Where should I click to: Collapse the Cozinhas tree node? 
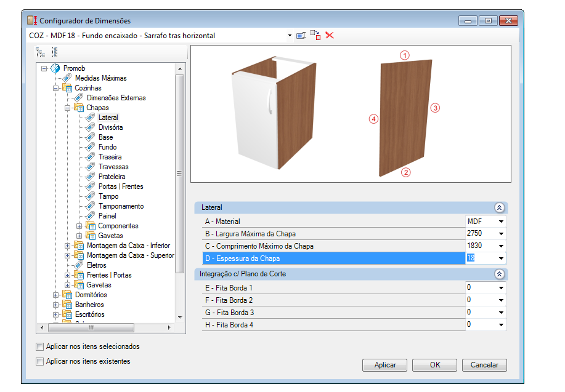pyautogui.click(x=56, y=88)
